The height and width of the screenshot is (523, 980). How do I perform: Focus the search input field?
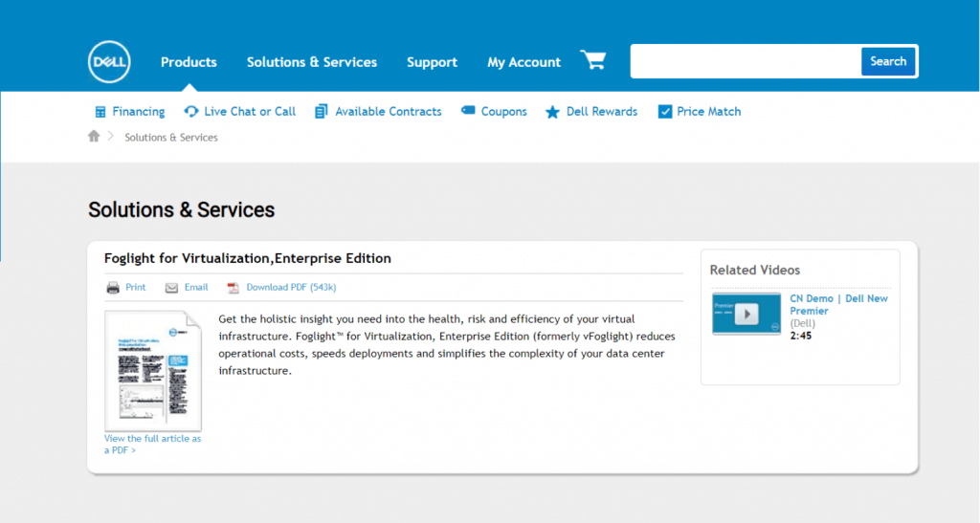pyautogui.click(x=746, y=61)
